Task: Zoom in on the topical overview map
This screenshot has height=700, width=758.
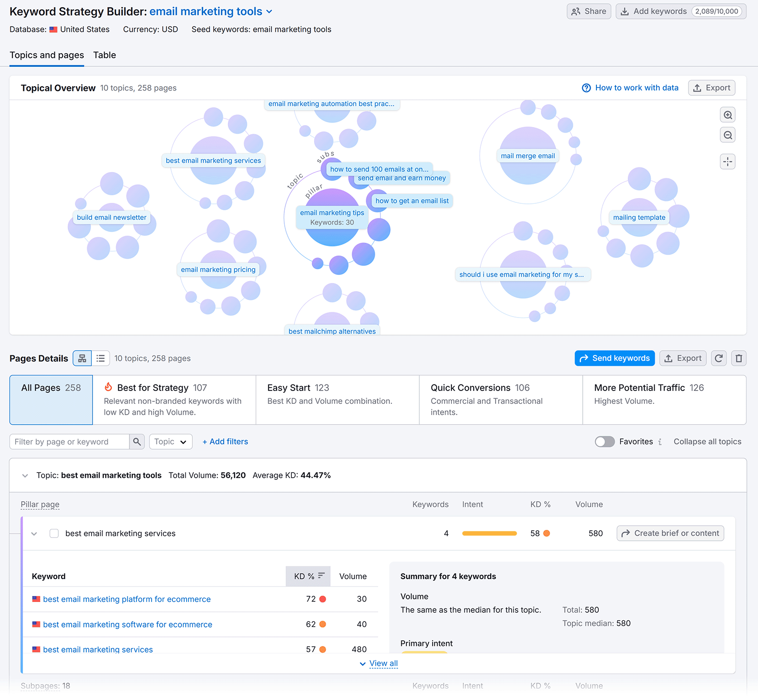Action: coord(727,114)
